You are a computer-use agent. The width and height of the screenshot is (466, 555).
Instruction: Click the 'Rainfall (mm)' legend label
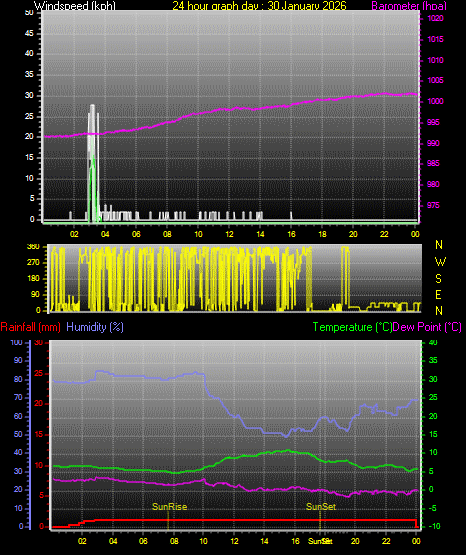click(x=30, y=327)
